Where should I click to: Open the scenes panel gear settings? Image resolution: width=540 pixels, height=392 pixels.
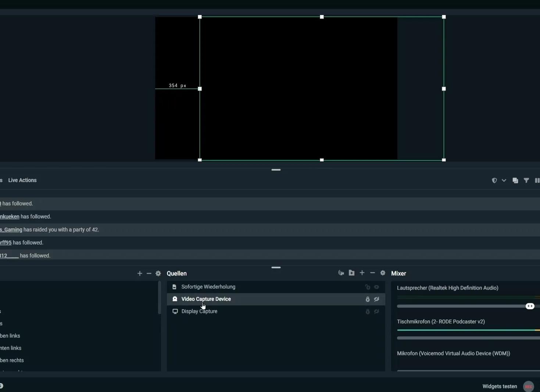point(158,274)
